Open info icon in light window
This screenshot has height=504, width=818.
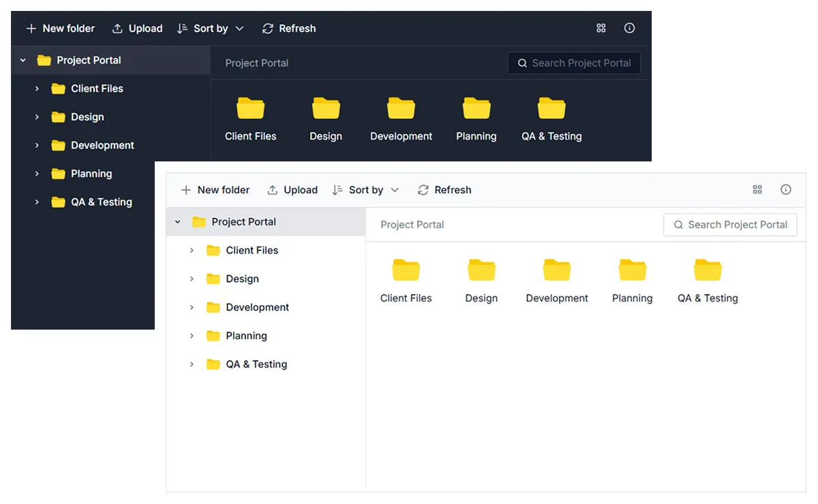pos(786,189)
